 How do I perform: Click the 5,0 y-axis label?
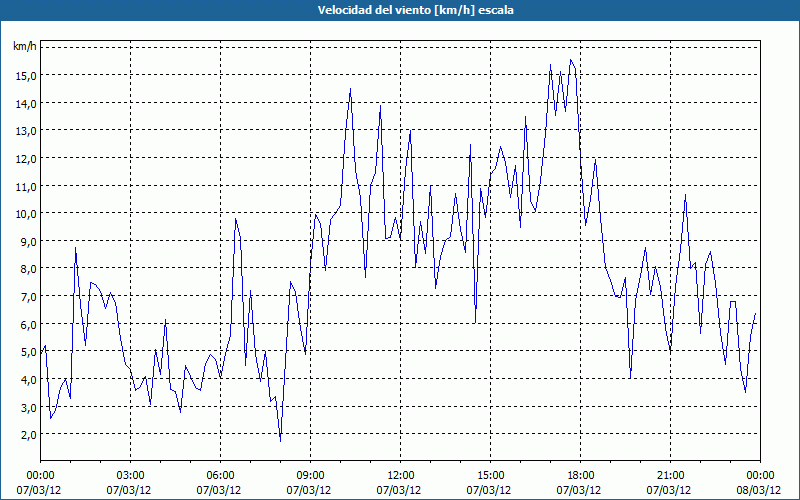pyautogui.click(x=29, y=353)
